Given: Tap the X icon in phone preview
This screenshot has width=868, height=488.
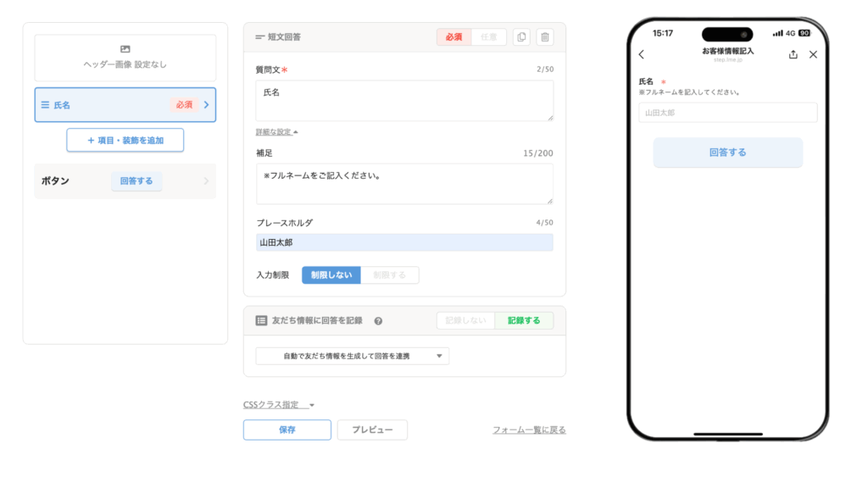Looking at the screenshot, I should [813, 54].
